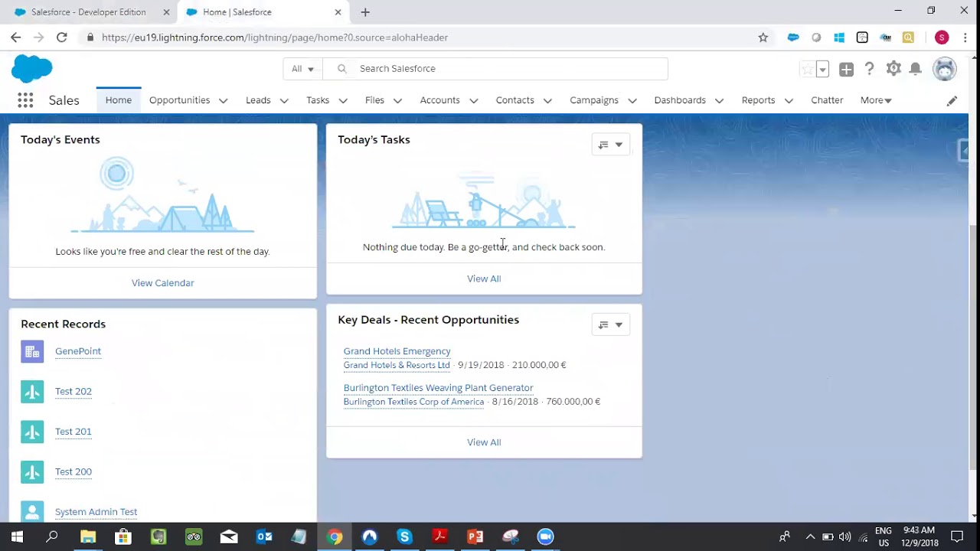The height and width of the screenshot is (551, 980).
Task: Click the System Admin Test user icon
Action: [32, 511]
